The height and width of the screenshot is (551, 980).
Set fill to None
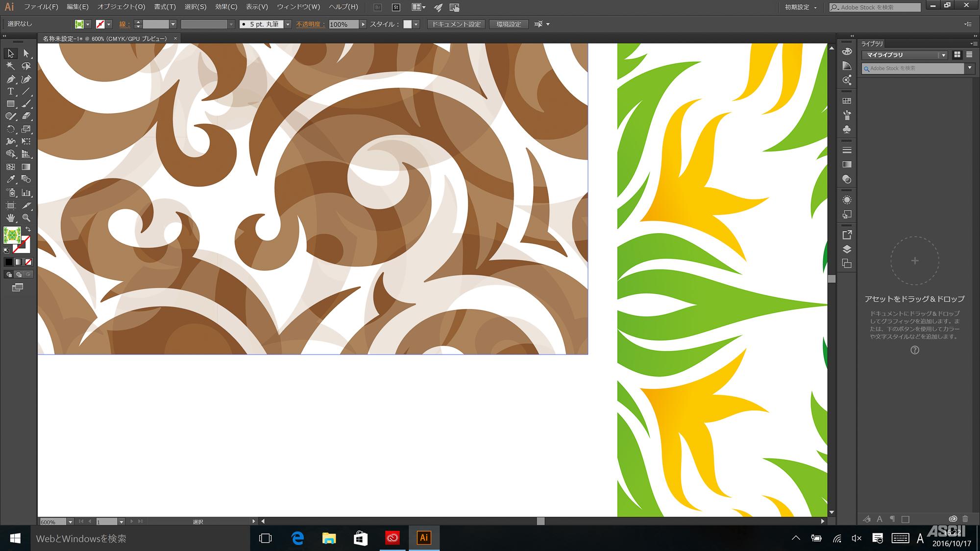click(x=28, y=262)
